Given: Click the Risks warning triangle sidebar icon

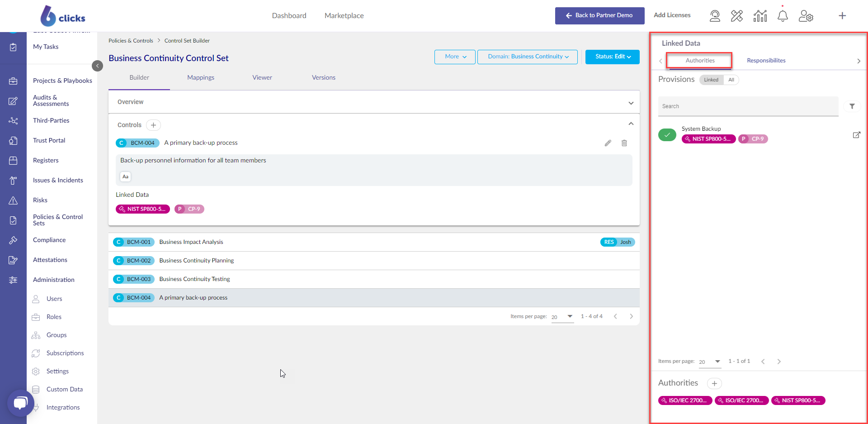Looking at the screenshot, I should point(13,200).
